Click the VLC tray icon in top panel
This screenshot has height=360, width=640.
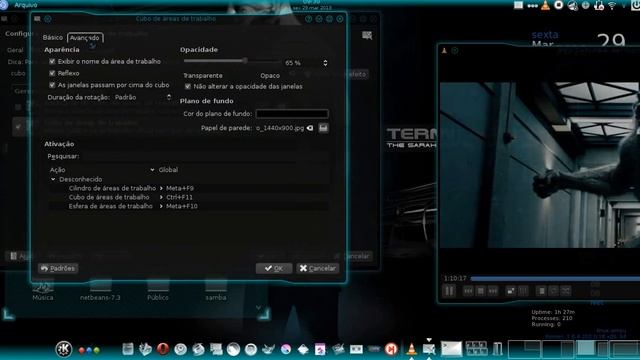click(x=545, y=5)
